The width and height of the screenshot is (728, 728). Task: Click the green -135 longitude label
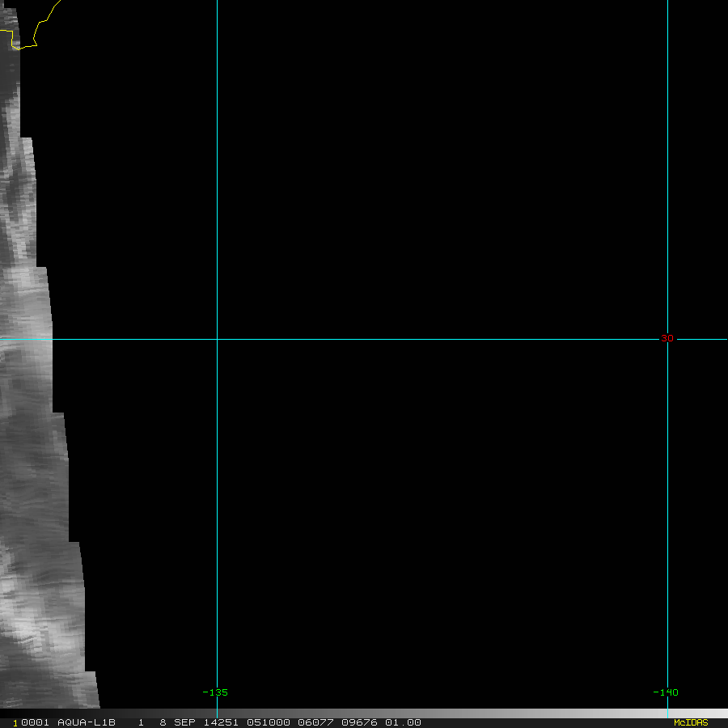click(215, 692)
